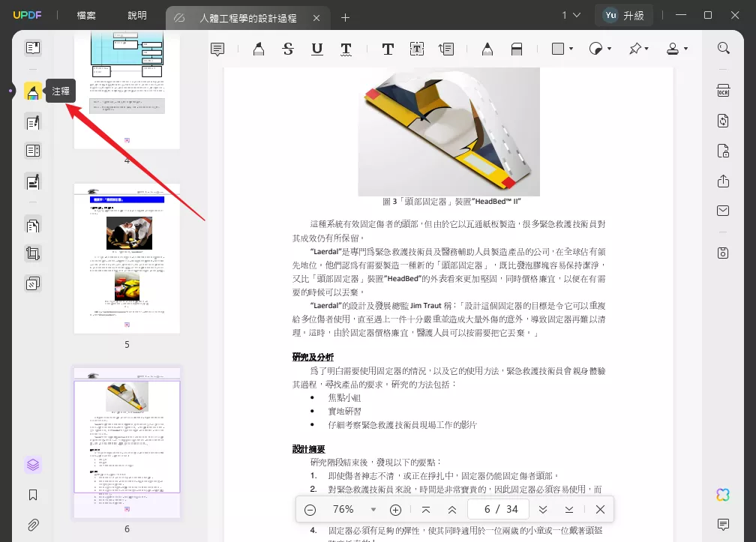Open the 說明 menu

(137, 16)
